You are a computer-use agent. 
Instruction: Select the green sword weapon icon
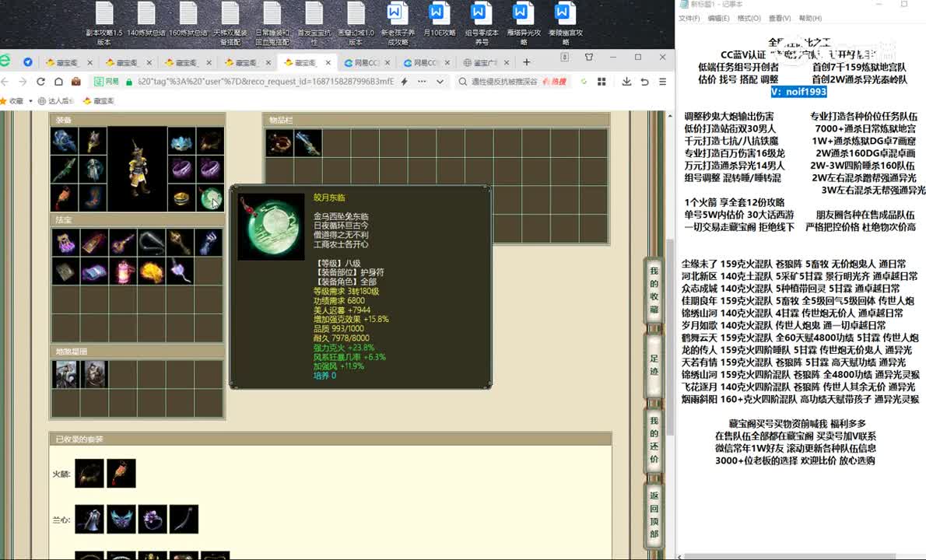point(65,170)
